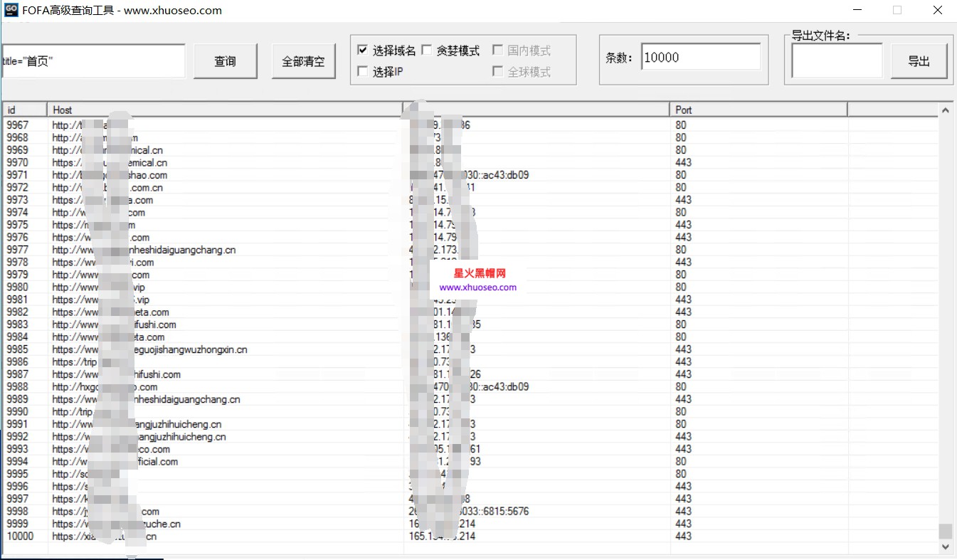Select the row with id 9984

point(470,337)
